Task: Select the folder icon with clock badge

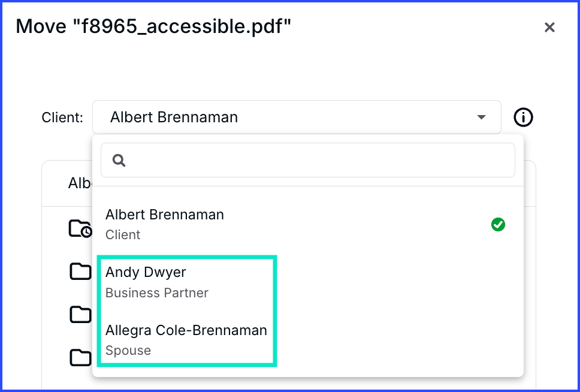Action: pos(80,228)
